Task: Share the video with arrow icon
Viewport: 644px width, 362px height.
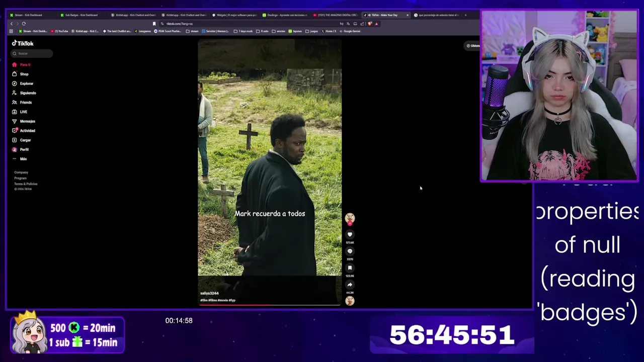Action: tap(350, 284)
